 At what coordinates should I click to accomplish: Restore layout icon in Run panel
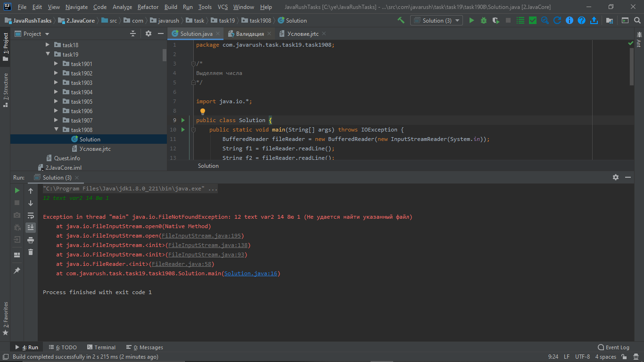coord(17,255)
